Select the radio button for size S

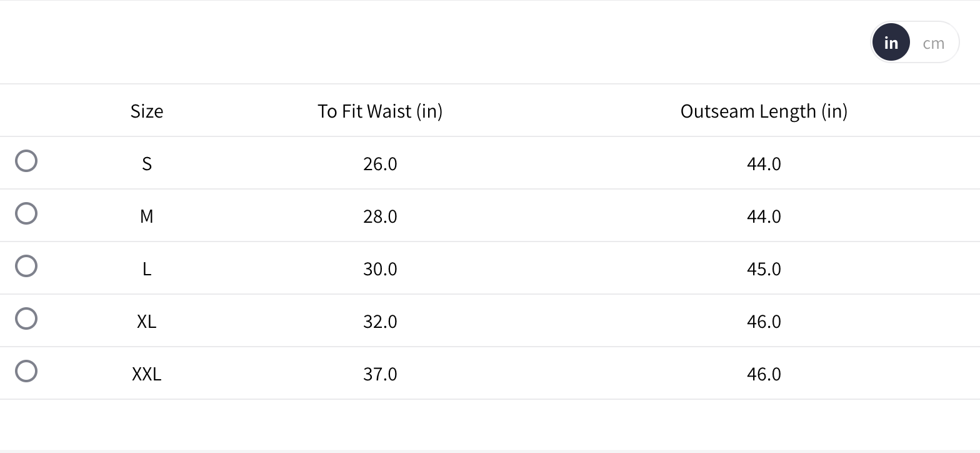click(x=26, y=161)
